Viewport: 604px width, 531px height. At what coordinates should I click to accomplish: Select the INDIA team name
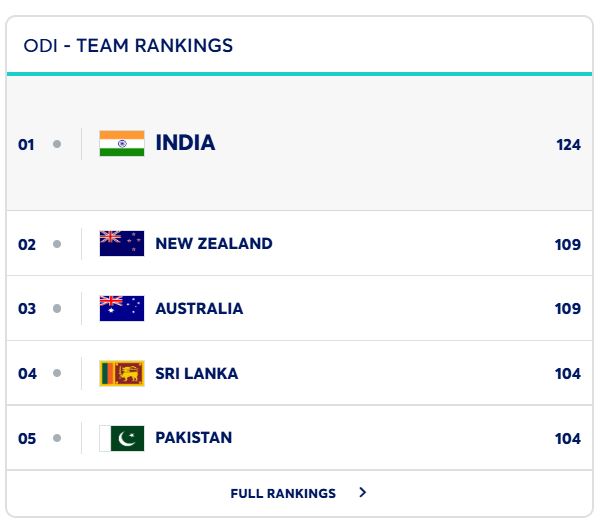[x=185, y=143]
